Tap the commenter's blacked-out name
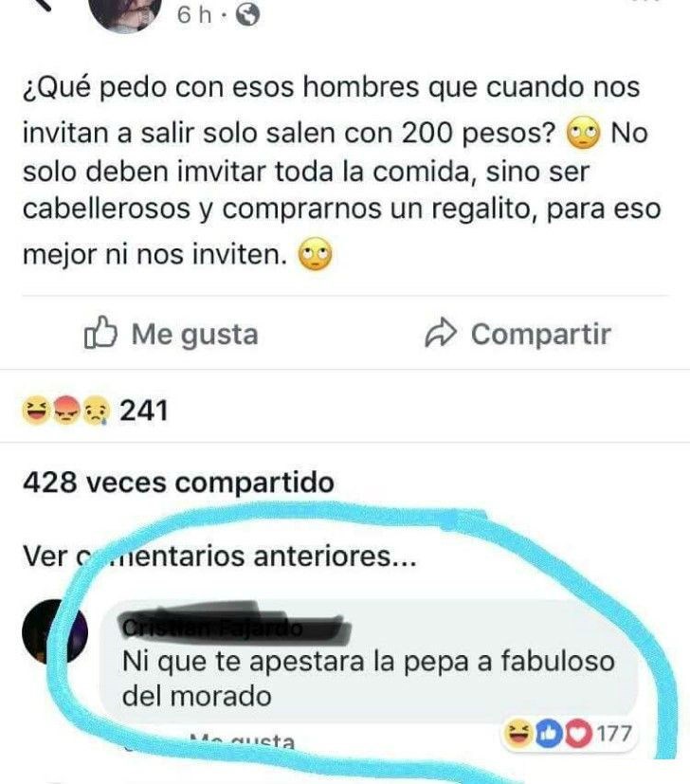Image resolution: width=690 pixels, height=784 pixels. (x=235, y=625)
